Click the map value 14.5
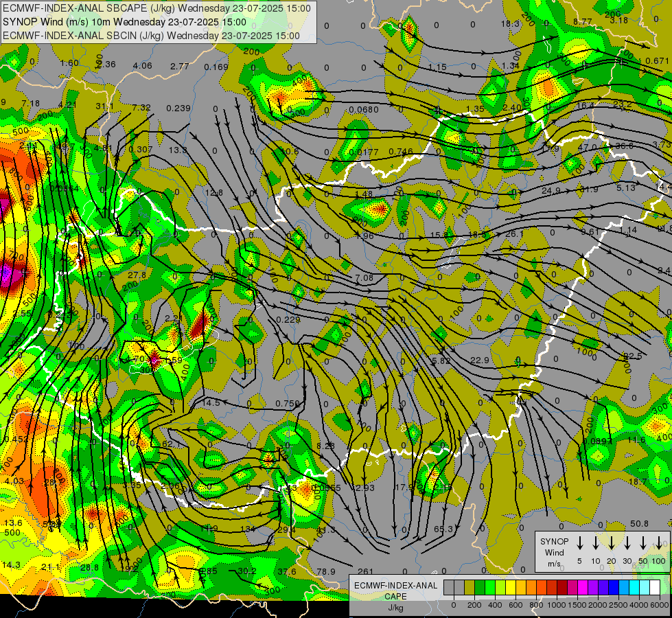672x618 pixels. 211,402
